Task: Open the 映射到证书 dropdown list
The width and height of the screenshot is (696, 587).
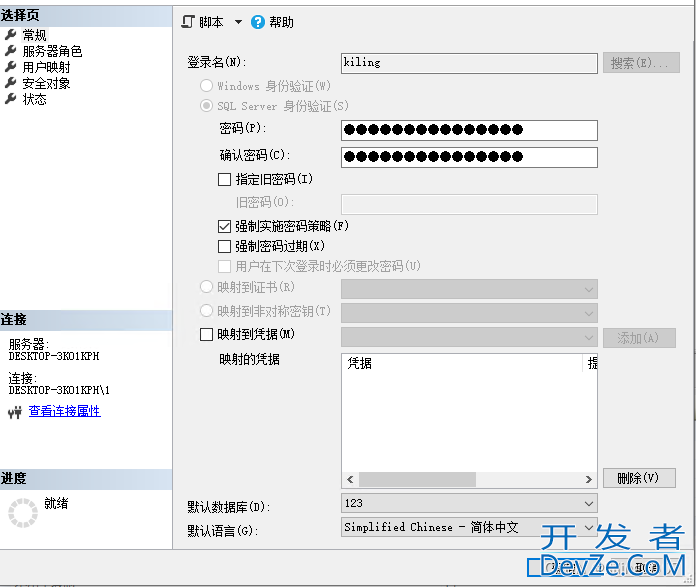Action: tap(469, 290)
